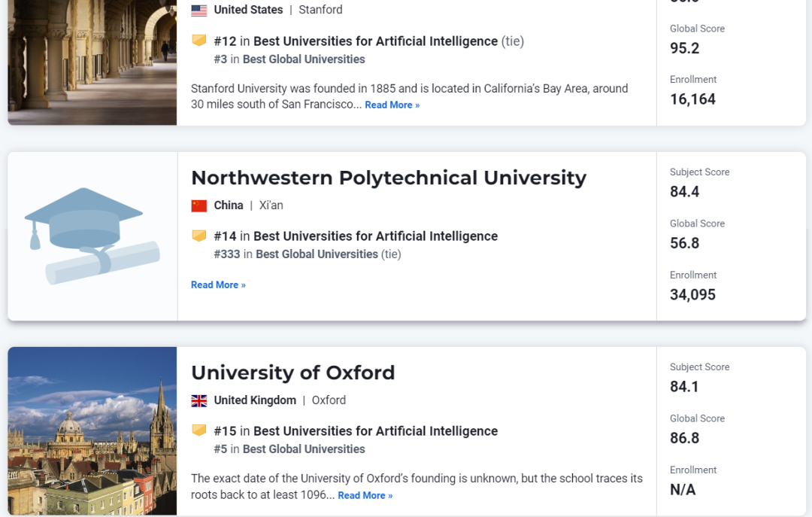Click the Enrollment figure 34,095

point(692,294)
